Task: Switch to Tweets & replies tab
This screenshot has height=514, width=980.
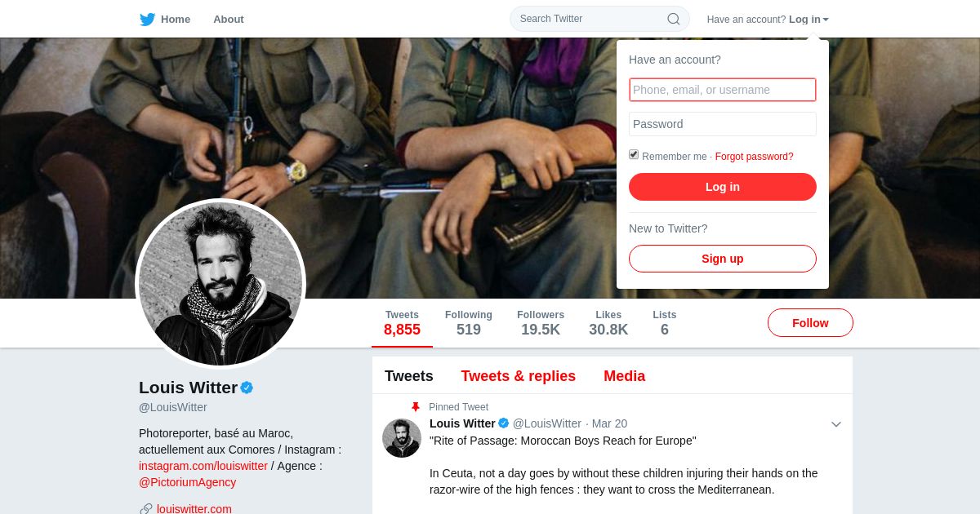Action: coord(519,376)
